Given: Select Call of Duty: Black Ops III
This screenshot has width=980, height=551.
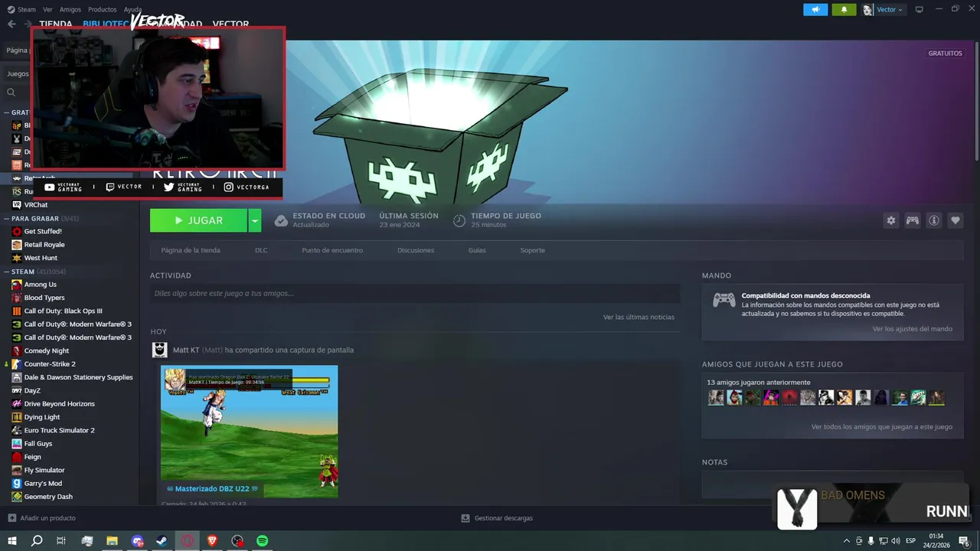Looking at the screenshot, I should [63, 311].
